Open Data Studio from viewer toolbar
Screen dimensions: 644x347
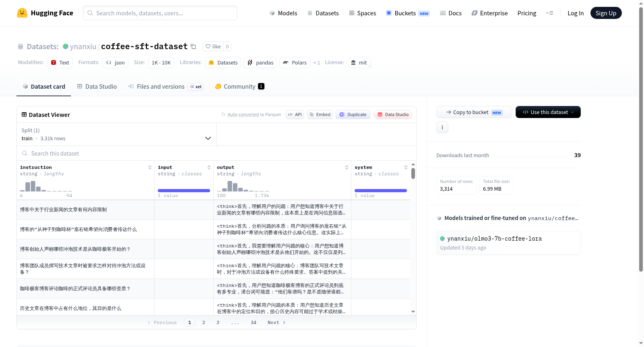pyautogui.click(x=393, y=114)
